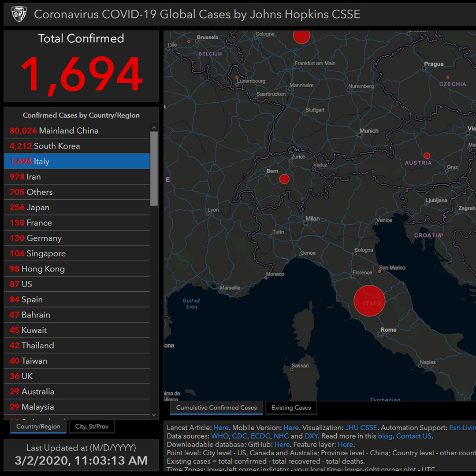Click the Munich city label on the map
Image resolution: width=476 pixels, height=476 pixels.
(x=369, y=131)
